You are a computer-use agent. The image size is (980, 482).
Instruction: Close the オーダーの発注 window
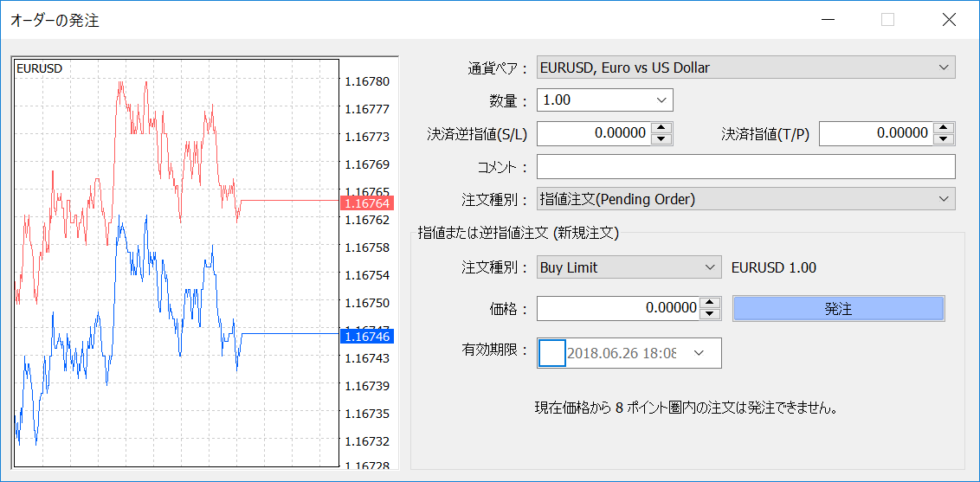pos(949,20)
